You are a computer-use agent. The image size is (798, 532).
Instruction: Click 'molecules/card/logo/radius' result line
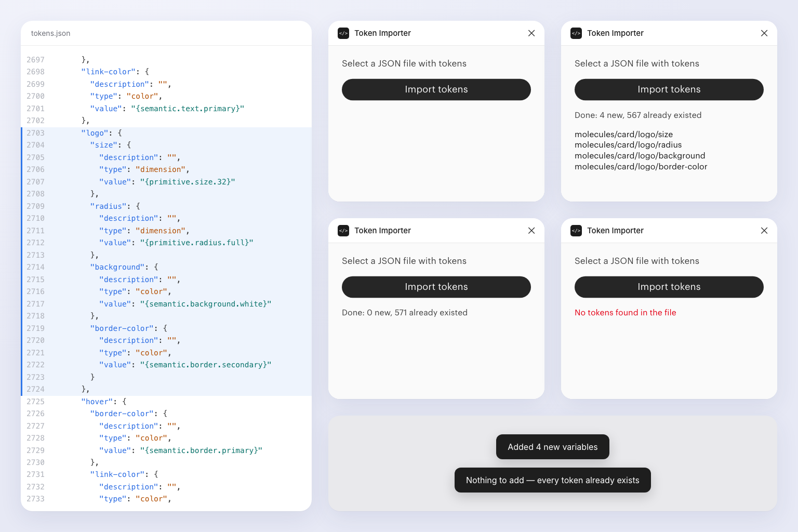point(628,145)
